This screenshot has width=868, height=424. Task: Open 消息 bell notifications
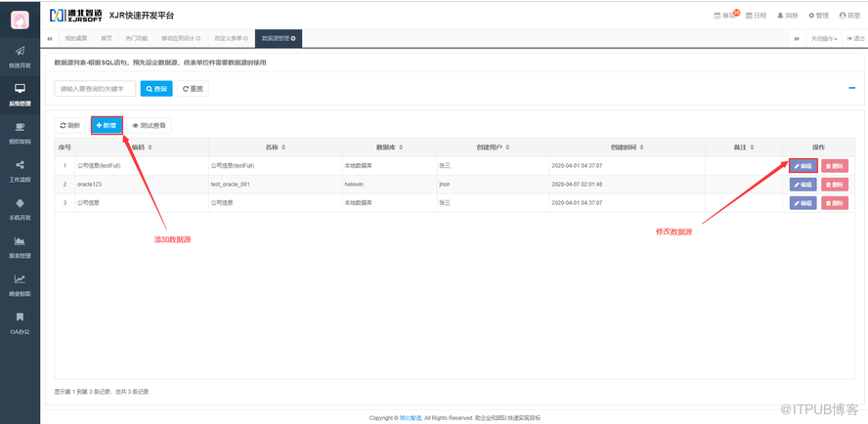point(787,16)
